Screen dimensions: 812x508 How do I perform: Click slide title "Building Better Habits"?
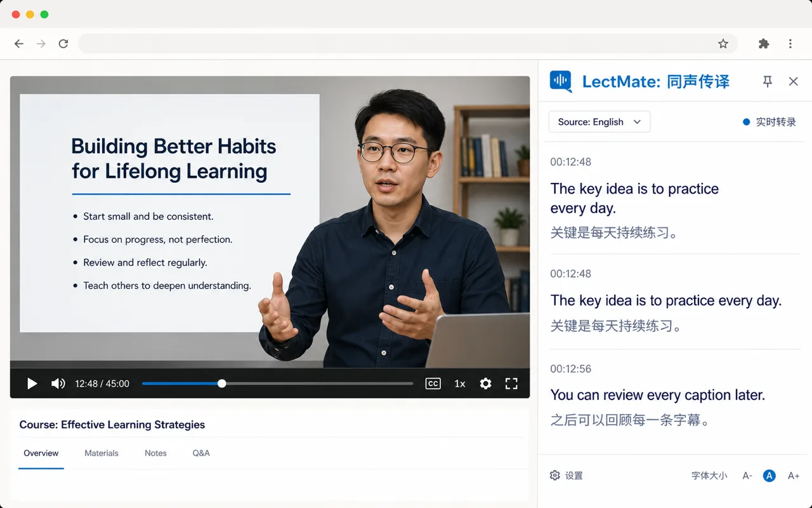point(173,147)
